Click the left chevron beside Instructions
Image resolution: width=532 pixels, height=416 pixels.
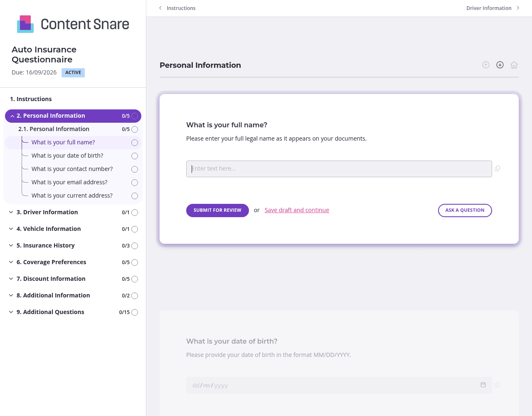pos(160,8)
